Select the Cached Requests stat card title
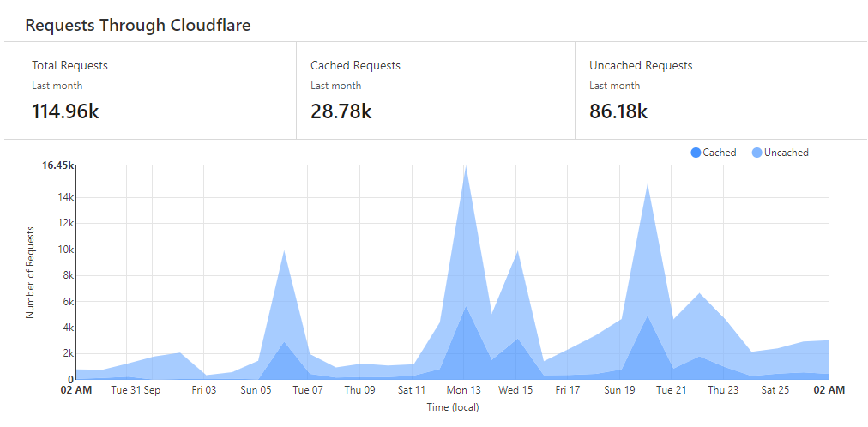This screenshot has height=427, width=868. [355, 66]
